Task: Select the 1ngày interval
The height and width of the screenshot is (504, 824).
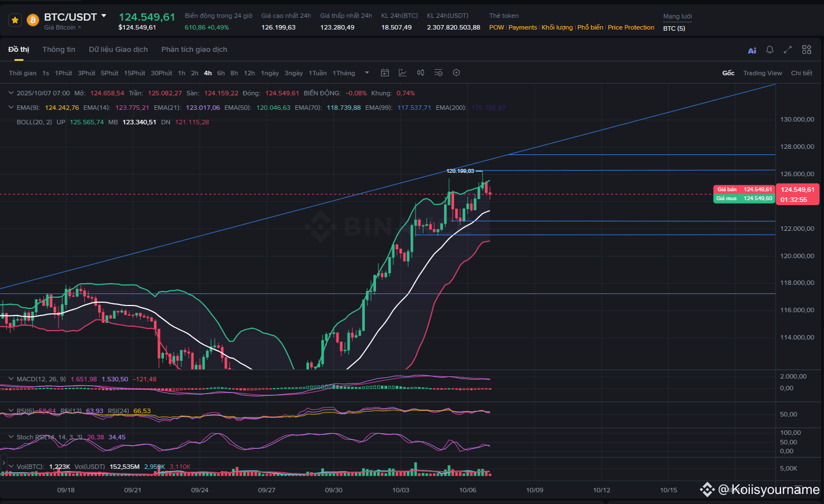Action: 270,73
